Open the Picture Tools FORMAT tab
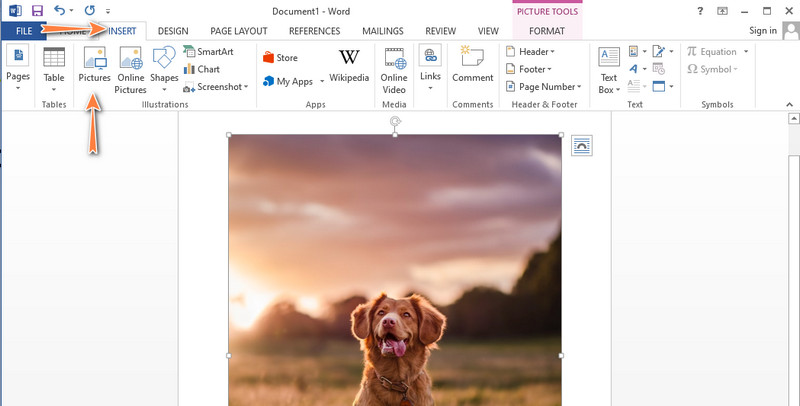 coord(546,31)
